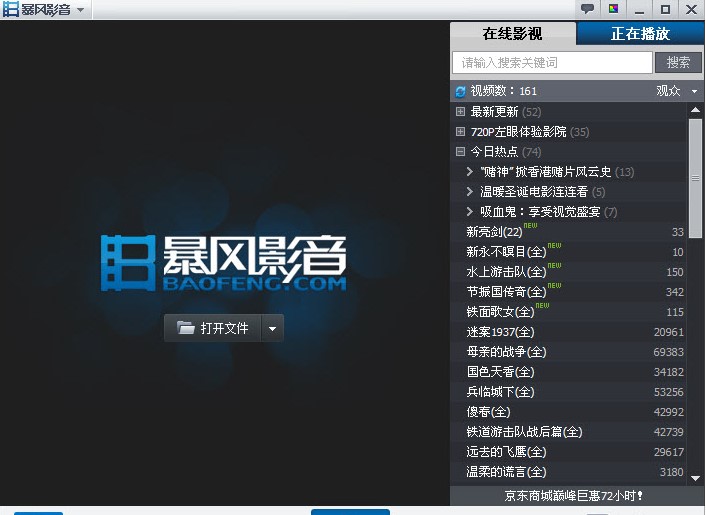Open the 京东商城巅峰巨惠72小时 ad link
706x515 pixels.
[x=573, y=496]
